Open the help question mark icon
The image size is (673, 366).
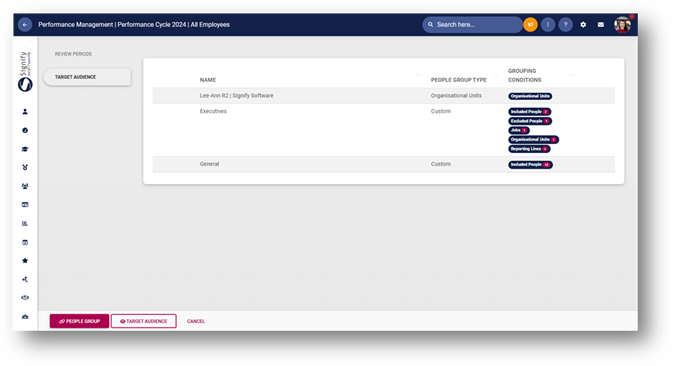(x=565, y=24)
